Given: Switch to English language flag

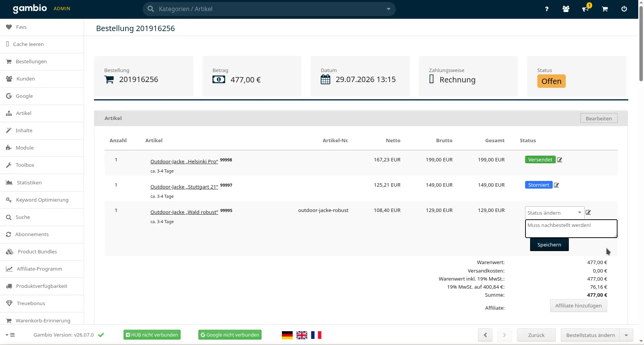Looking at the screenshot, I should 302,335.
